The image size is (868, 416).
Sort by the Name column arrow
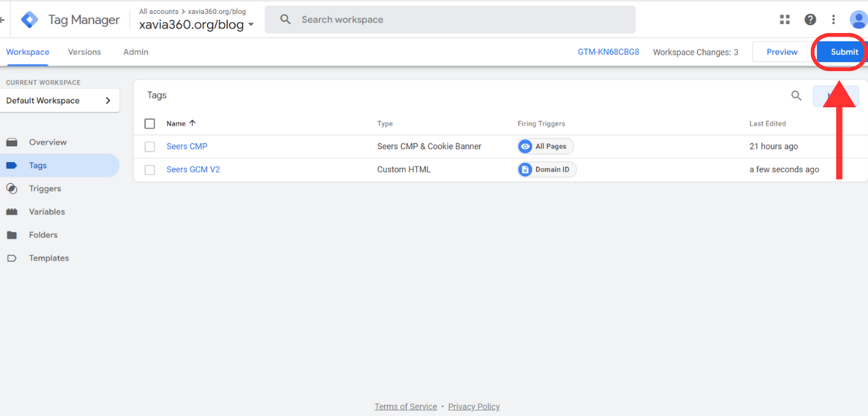click(193, 123)
